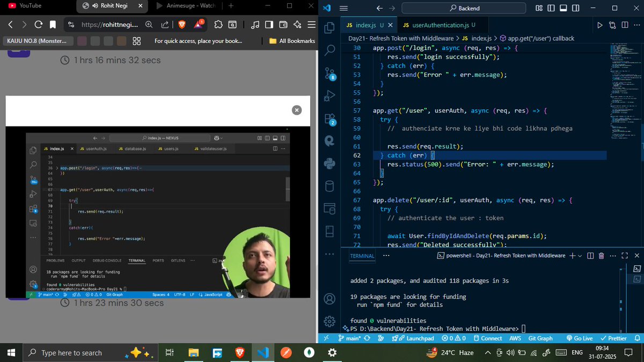Open Git Graph from status bar

540,338
